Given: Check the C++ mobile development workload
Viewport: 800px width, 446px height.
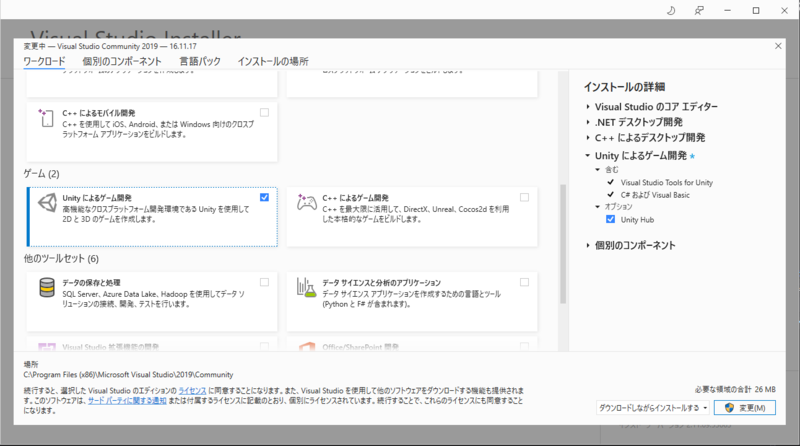Looking at the screenshot, I should click(x=264, y=113).
